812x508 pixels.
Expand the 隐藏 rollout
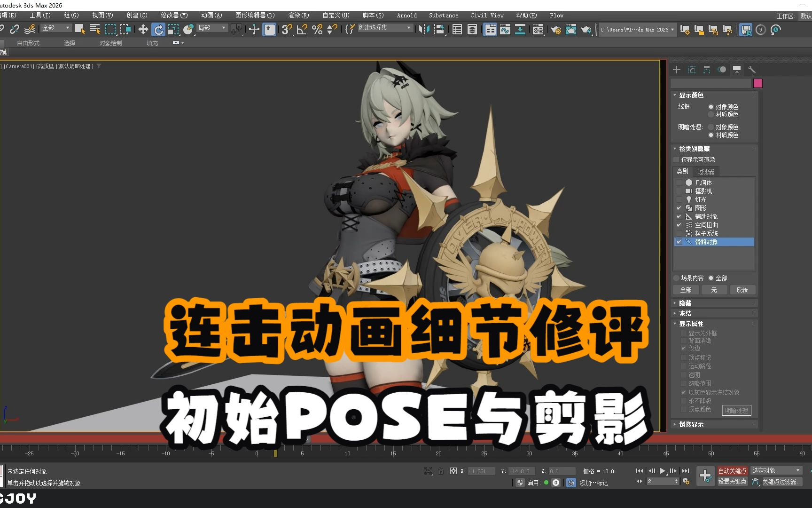pyautogui.click(x=714, y=303)
